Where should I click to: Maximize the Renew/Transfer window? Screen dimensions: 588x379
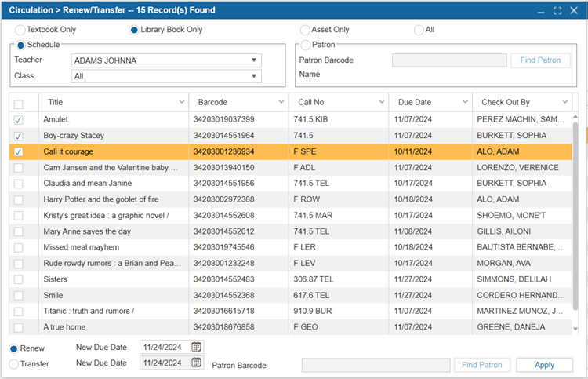click(x=557, y=10)
